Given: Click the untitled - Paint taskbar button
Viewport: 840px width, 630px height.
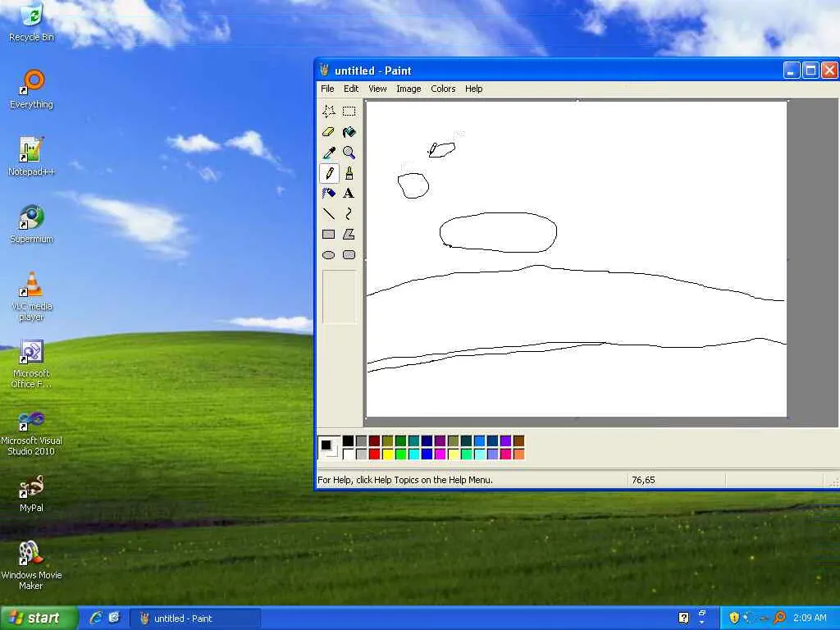Looking at the screenshot, I should (195, 619).
